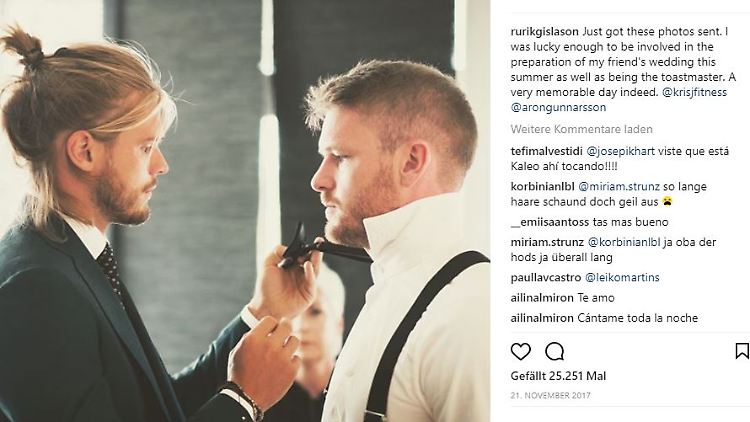Viewport: 750px width, 422px height.
Task: Save the post with the bookmark icon
Action: tap(742, 351)
